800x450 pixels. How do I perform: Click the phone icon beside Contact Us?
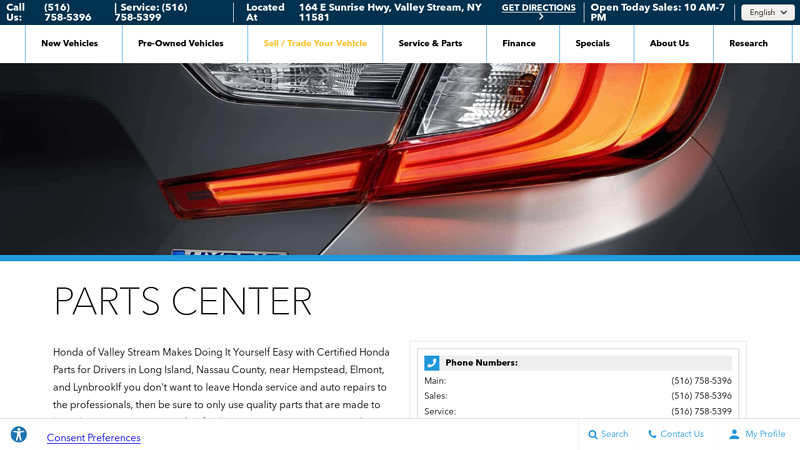652,434
